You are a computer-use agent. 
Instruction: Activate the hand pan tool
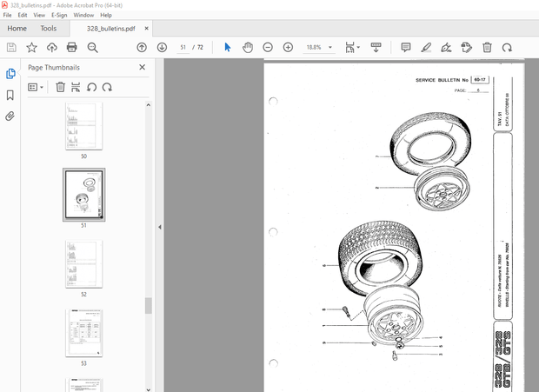point(248,48)
